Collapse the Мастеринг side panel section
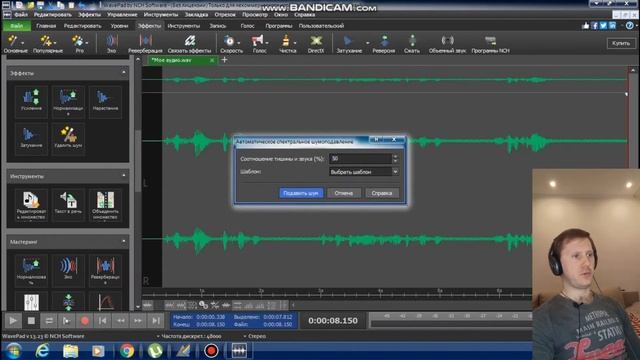 click(124, 242)
